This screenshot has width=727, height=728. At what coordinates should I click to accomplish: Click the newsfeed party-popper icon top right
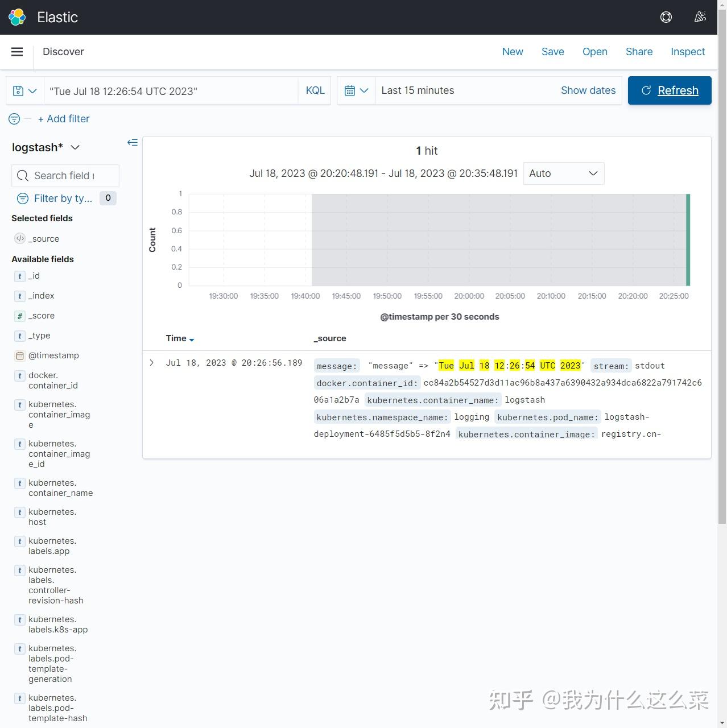pyautogui.click(x=700, y=17)
